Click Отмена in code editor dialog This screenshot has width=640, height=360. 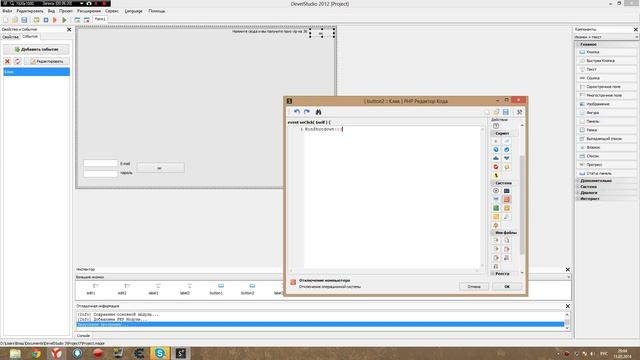click(474, 287)
